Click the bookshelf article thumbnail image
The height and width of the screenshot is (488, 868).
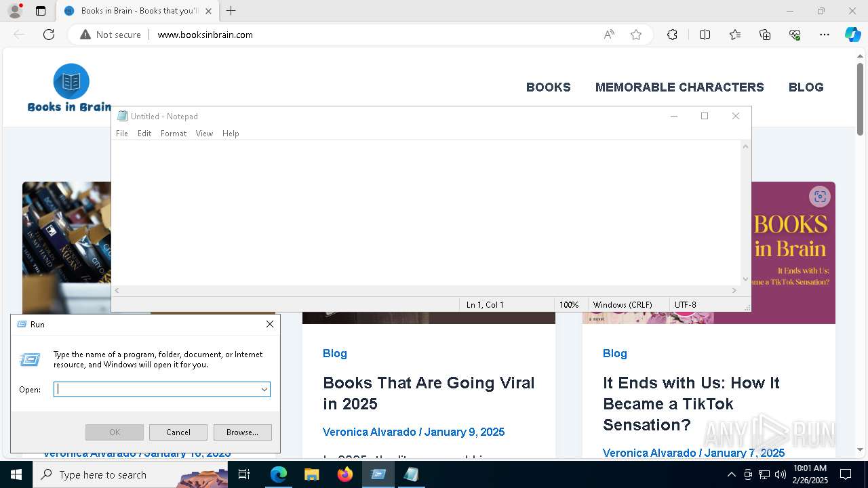[66, 247]
